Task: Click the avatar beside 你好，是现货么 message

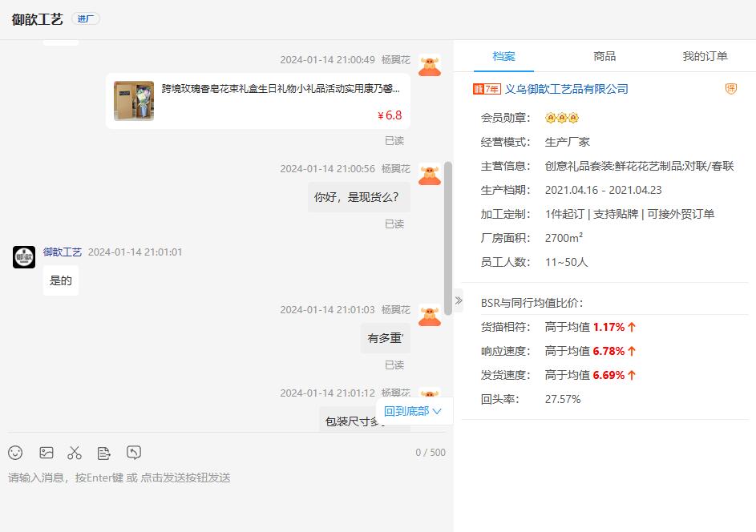Action: [x=430, y=175]
